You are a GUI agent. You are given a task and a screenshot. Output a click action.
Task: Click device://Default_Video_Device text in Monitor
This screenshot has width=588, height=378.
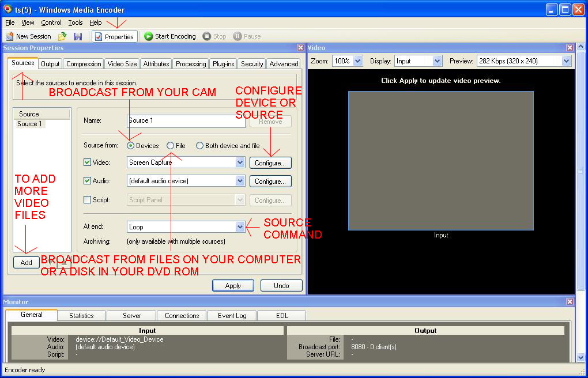point(120,339)
